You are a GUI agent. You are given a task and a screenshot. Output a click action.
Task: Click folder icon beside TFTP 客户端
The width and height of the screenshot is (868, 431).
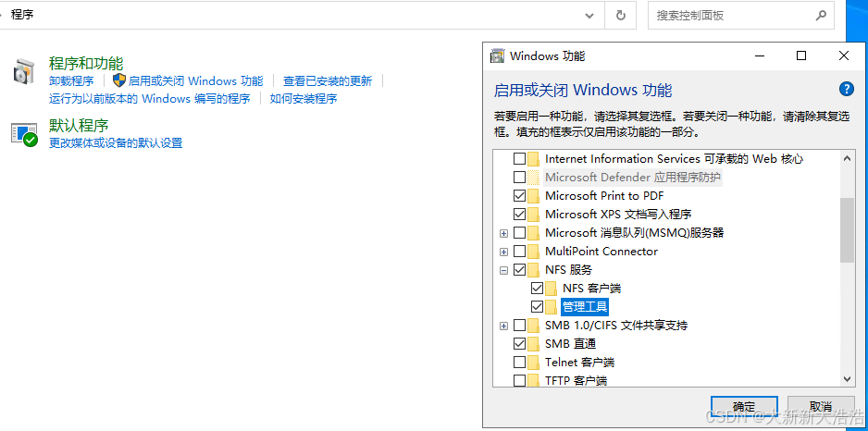[x=534, y=380]
